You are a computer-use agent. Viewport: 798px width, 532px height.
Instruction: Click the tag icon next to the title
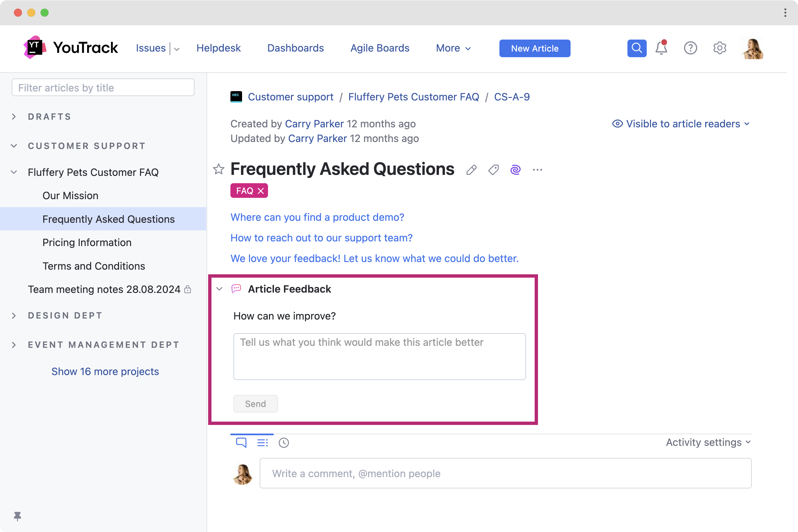tap(493, 170)
